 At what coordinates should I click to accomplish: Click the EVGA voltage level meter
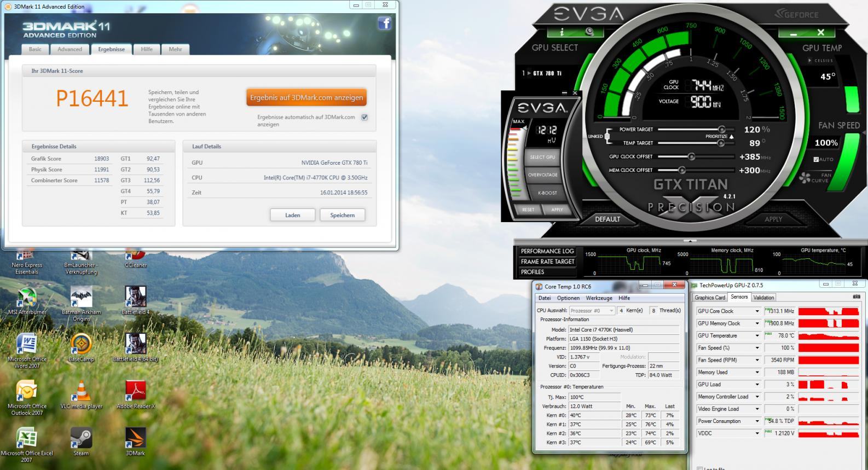pos(514,164)
